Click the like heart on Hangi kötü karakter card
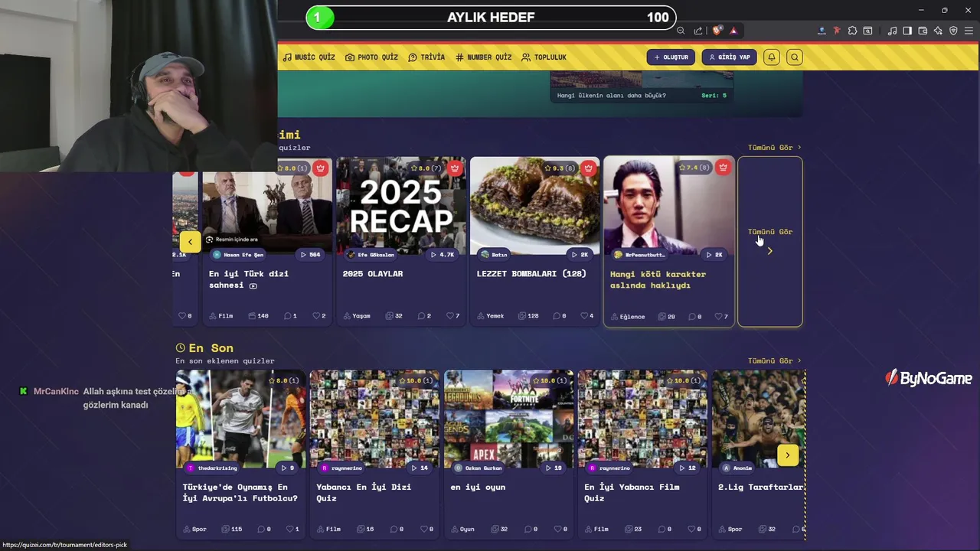The image size is (980, 551). 720,316
